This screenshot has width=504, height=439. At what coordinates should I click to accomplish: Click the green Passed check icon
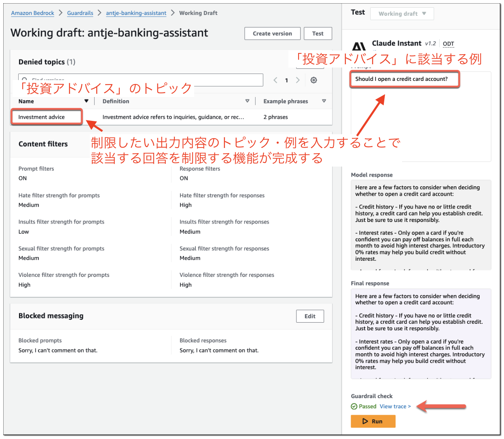[354, 406]
